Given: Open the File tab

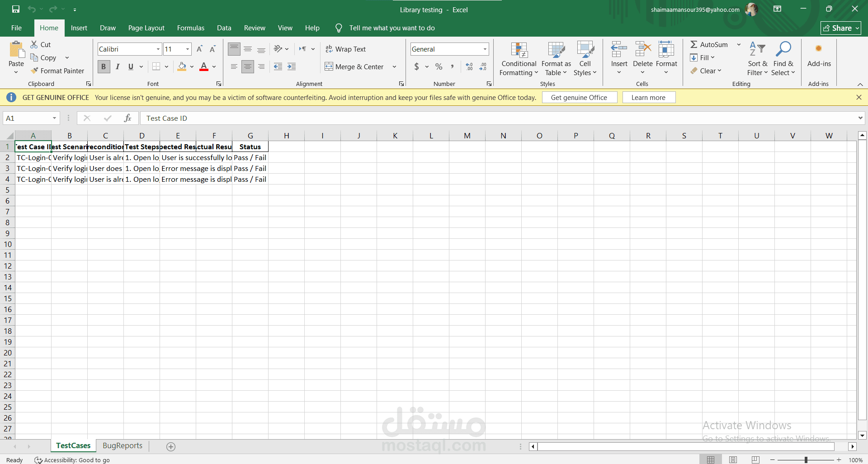Looking at the screenshot, I should pos(16,28).
